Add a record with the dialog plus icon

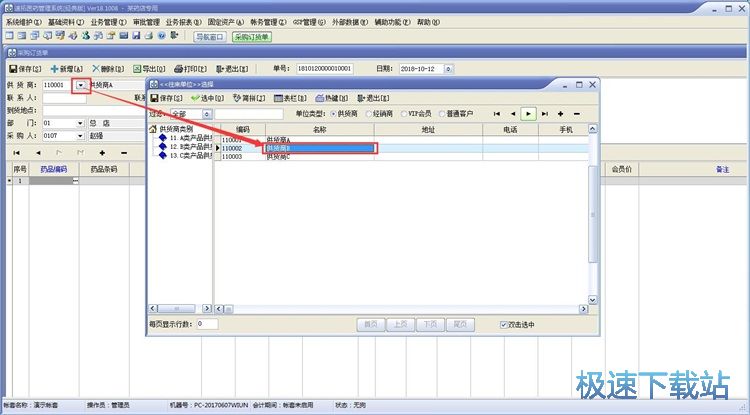pos(560,114)
